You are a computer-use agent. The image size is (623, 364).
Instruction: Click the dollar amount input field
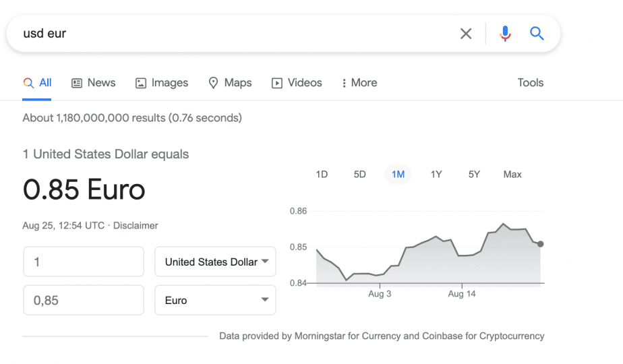(84, 262)
